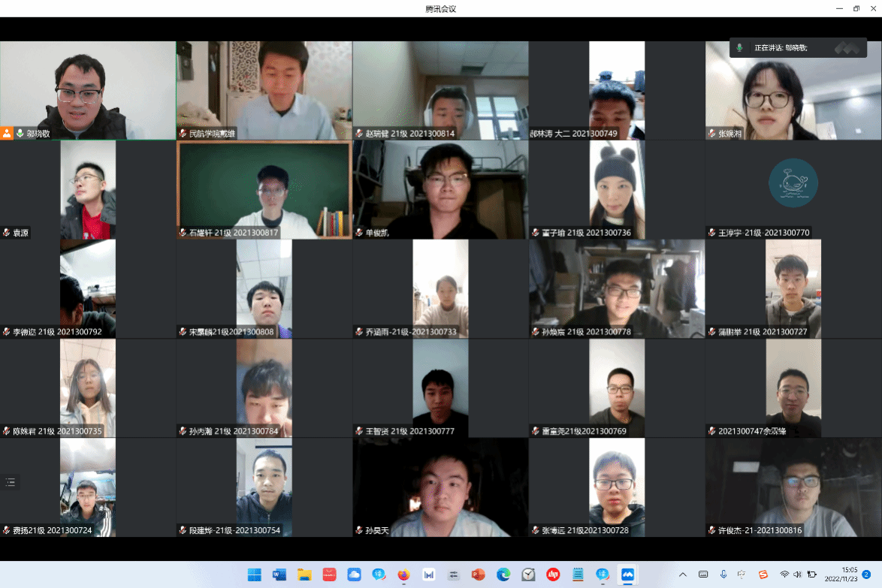The image size is (882, 588).
Task: Select the 石耀轩 video tile with chalkboard
Action: pyautogui.click(x=264, y=189)
